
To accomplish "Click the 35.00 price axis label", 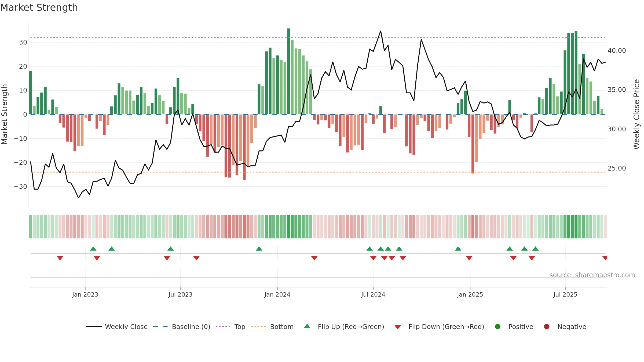I will [617, 90].
